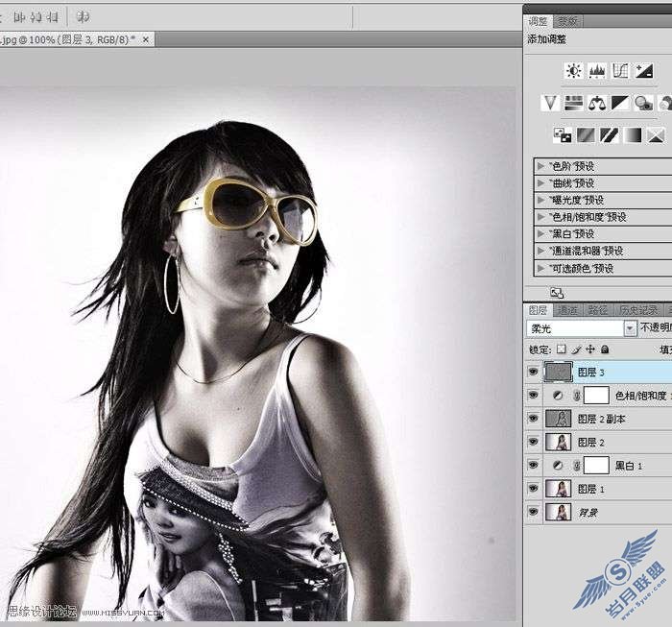Viewport: 672px width, 627px height.
Task: Click the 色相/饱和度 1 adjustment circle icon
Action: point(558,396)
